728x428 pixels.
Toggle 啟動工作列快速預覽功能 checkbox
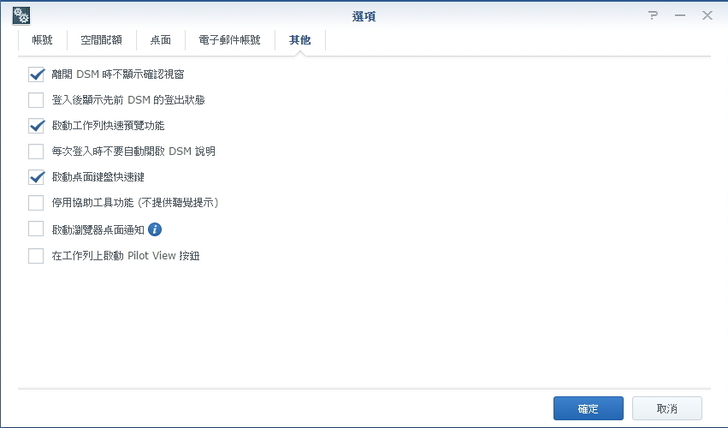point(36,126)
